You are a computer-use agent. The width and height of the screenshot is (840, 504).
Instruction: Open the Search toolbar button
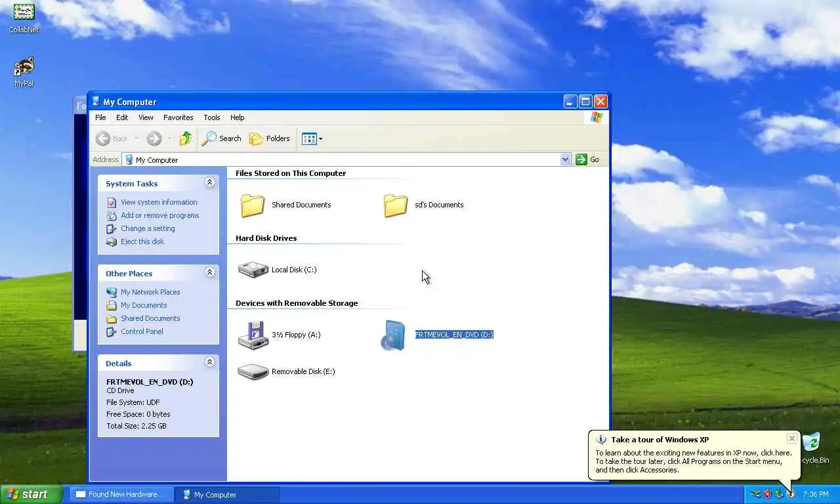pos(222,138)
